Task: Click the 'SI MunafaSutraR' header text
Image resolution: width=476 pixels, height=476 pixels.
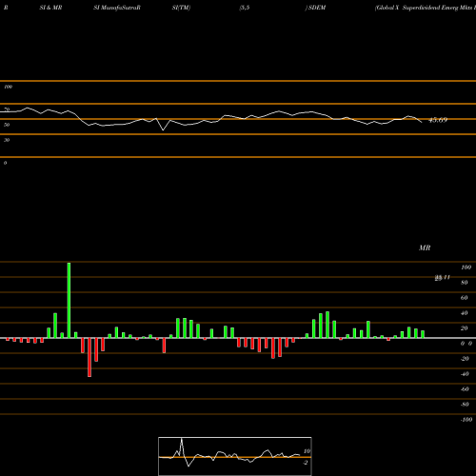Action: pos(117,8)
